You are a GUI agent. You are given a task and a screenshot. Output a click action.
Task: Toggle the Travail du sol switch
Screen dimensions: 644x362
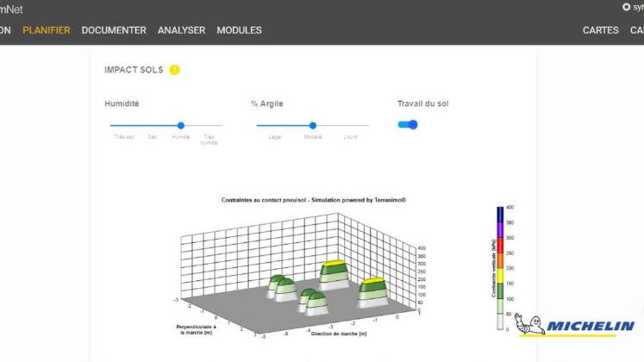tap(408, 124)
